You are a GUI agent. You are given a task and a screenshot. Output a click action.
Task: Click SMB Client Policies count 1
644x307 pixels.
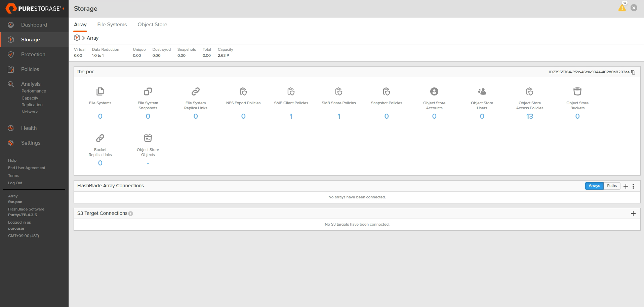point(291,116)
